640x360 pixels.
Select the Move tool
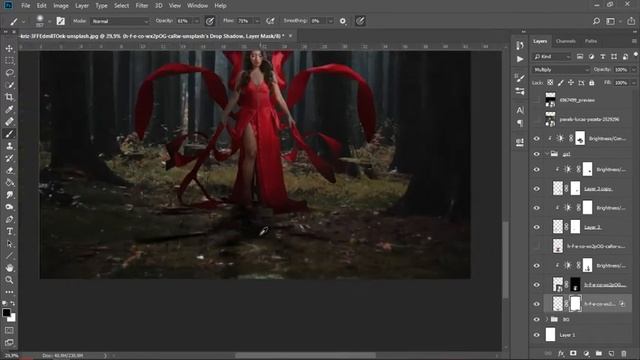pyautogui.click(x=9, y=49)
